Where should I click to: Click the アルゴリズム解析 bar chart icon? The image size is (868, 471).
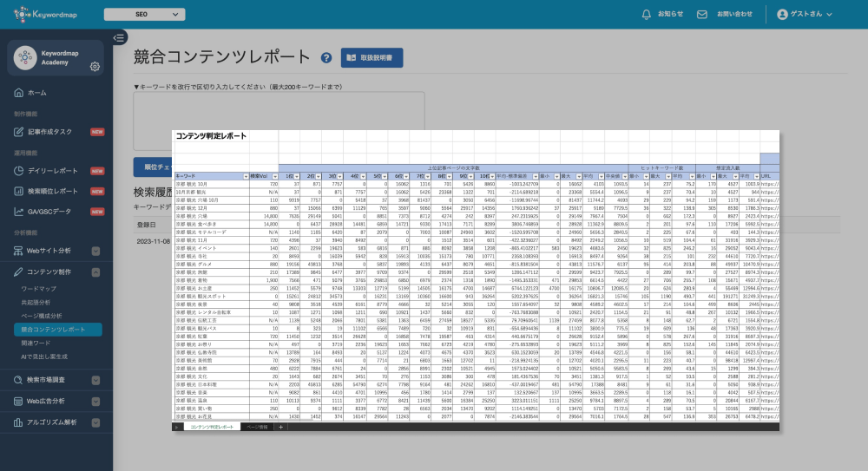[x=19, y=422]
